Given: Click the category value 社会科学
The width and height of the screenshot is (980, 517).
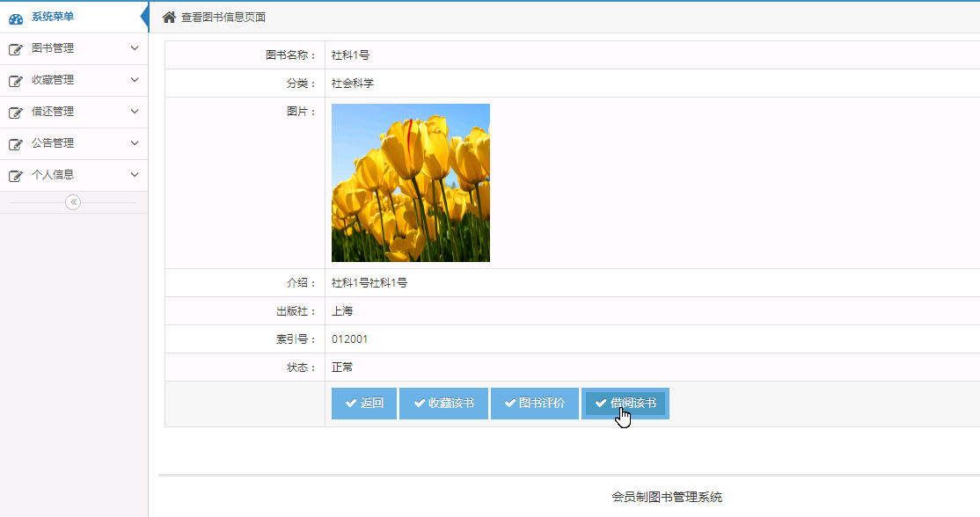Looking at the screenshot, I should [353, 83].
